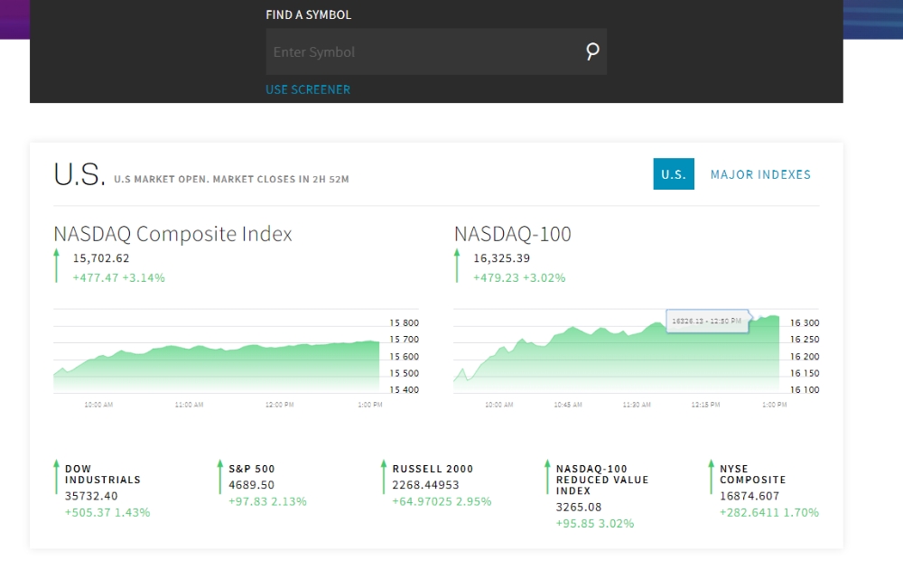The width and height of the screenshot is (903, 588).
Task: Click the 4689.50 S&P value
Action: [x=252, y=485]
